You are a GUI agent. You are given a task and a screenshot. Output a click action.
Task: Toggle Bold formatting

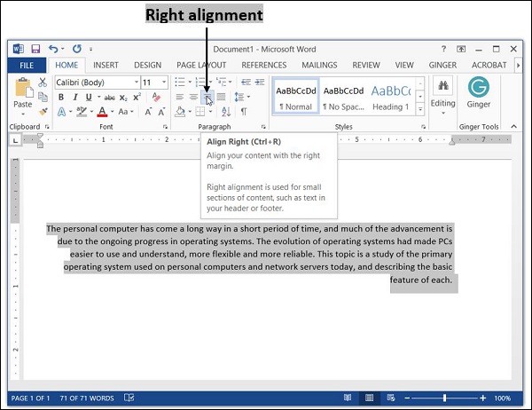coord(61,97)
